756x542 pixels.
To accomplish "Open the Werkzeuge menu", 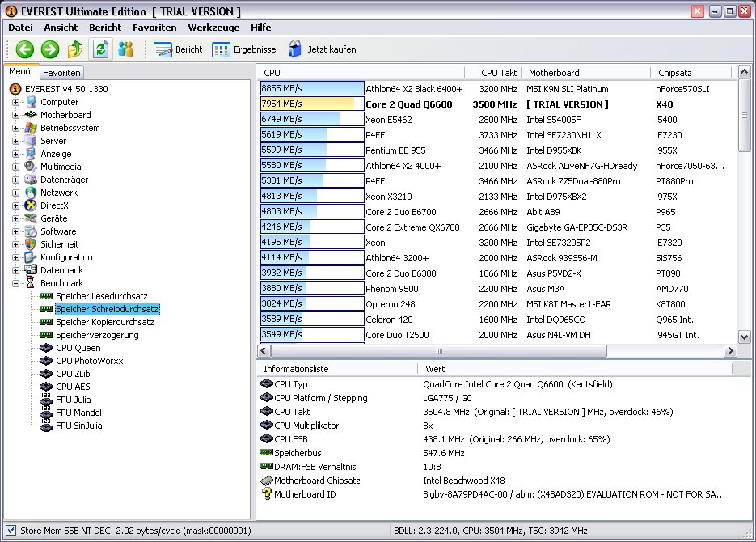I will 213,28.
